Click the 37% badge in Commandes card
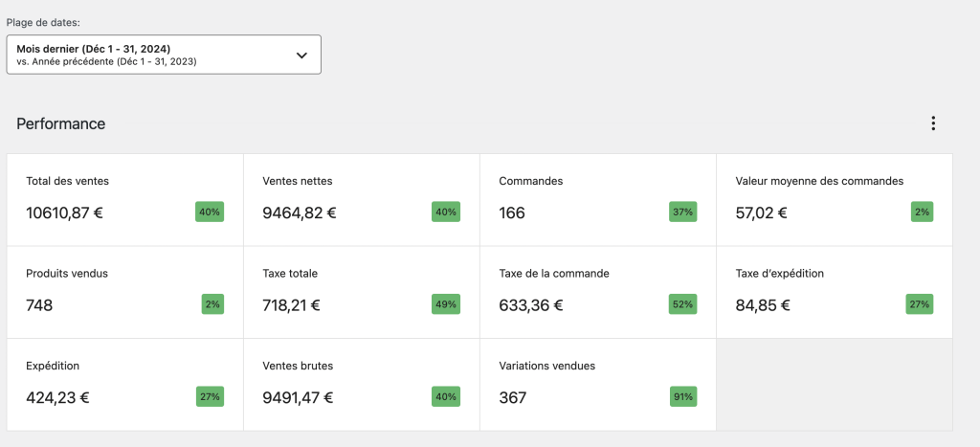This screenshot has width=980, height=447. 682,212
